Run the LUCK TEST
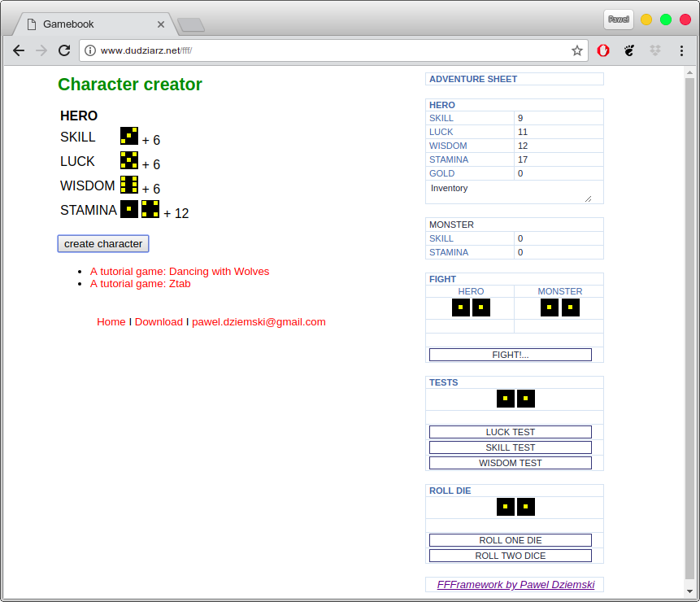The height and width of the screenshot is (602, 700). [510, 432]
